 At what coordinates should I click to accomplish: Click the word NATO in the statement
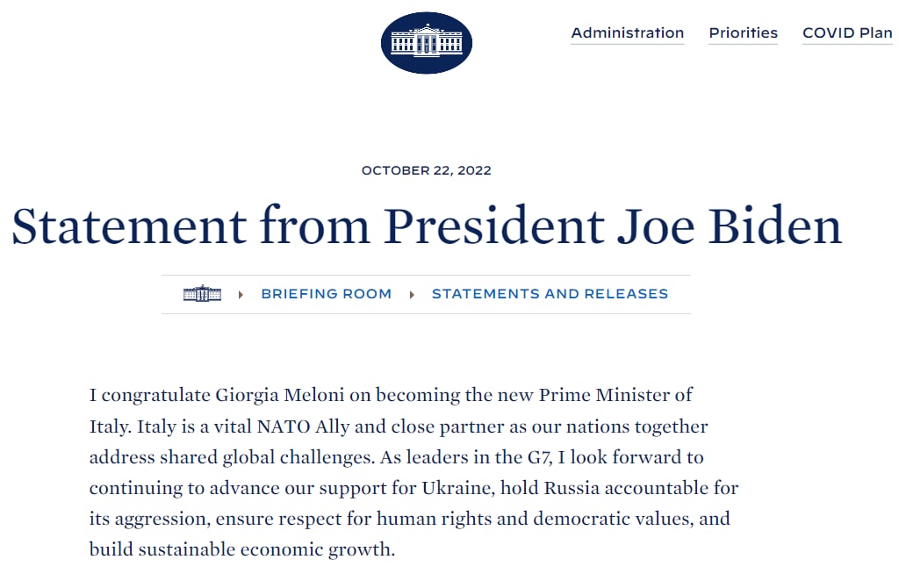click(286, 428)
